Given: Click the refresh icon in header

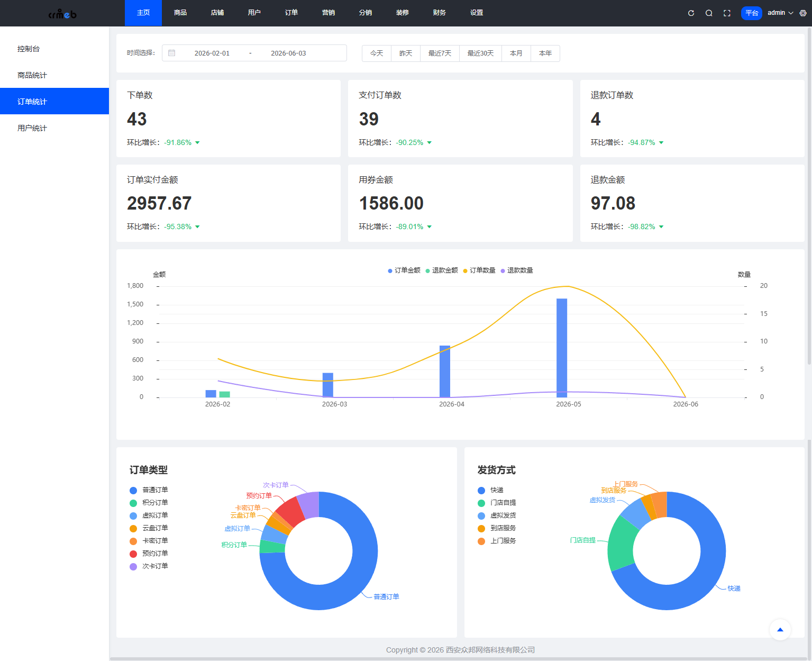Looking at the screenshot, I should pos(691,13).
